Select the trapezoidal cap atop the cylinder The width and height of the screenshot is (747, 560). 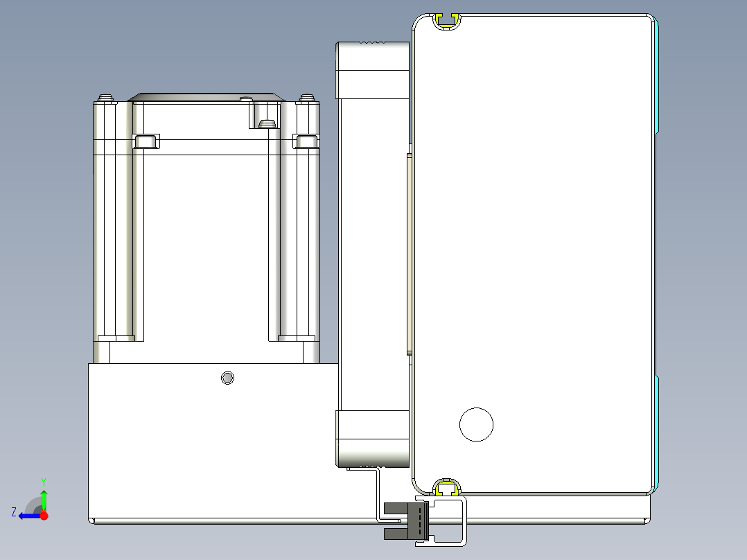click(206, 97)
